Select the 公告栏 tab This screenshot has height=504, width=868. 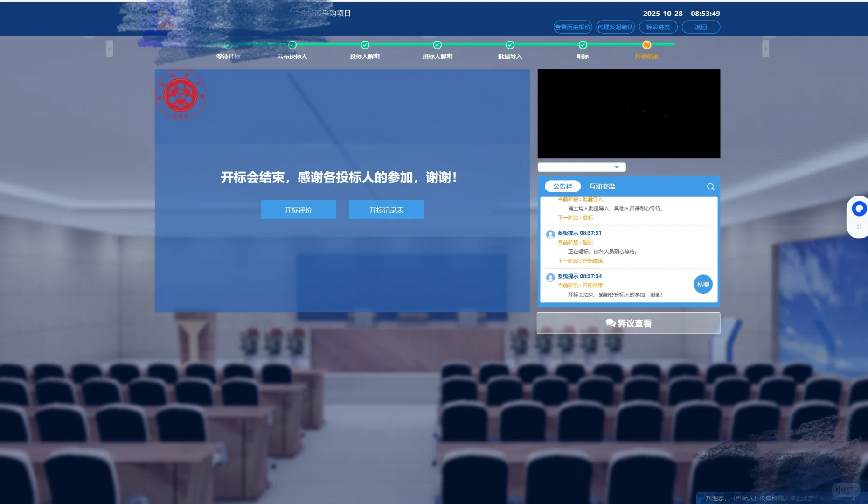(x=562, y=186)
